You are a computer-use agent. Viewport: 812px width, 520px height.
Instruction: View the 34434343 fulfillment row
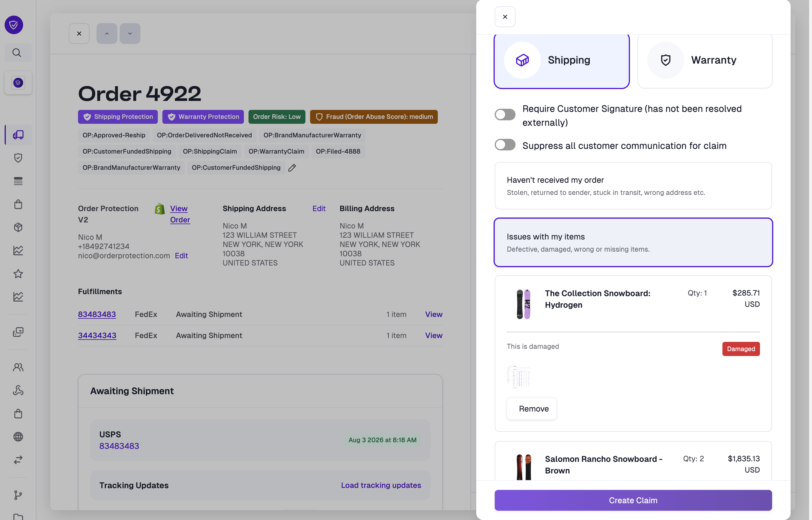click(433, 336)
